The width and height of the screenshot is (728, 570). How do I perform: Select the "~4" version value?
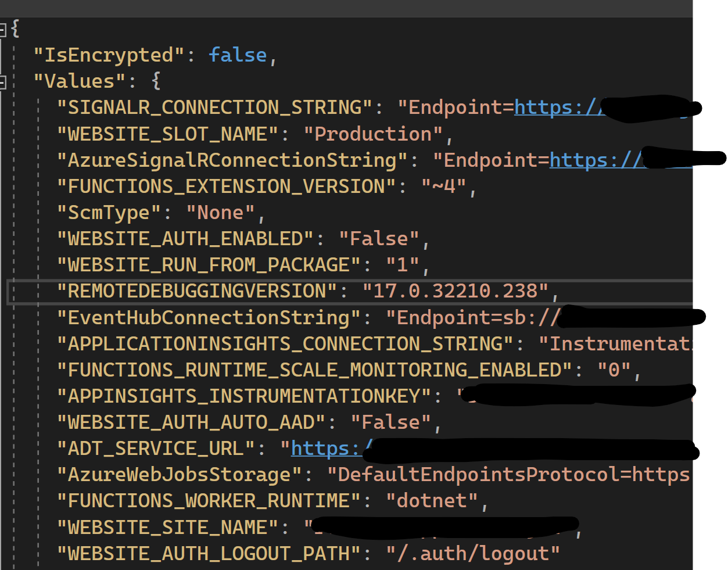pyautogui.click(x=444, y=187)
